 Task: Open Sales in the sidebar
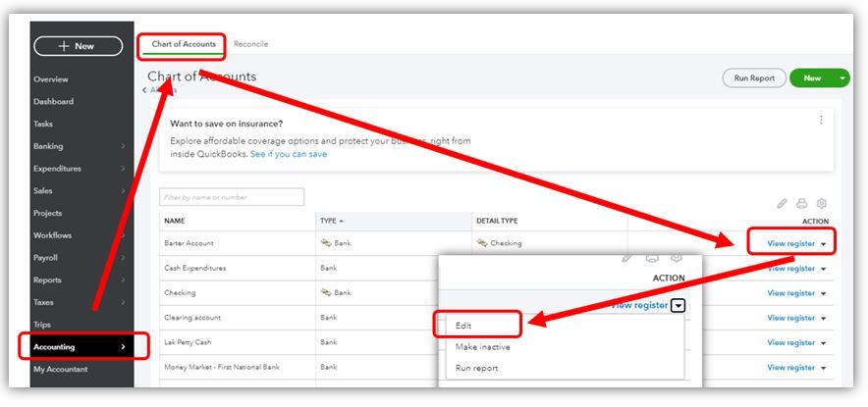coord(42,191)
